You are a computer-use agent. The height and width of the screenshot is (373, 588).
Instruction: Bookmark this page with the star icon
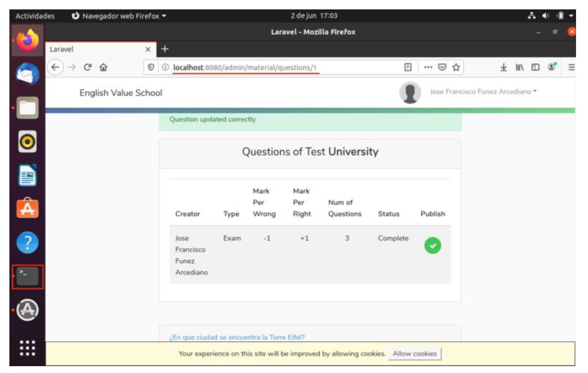456,67
